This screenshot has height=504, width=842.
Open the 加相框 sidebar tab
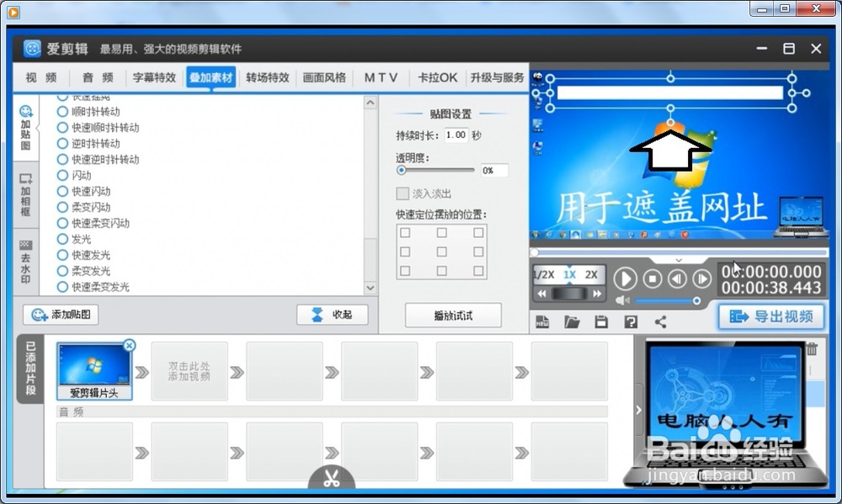[26, 194]
